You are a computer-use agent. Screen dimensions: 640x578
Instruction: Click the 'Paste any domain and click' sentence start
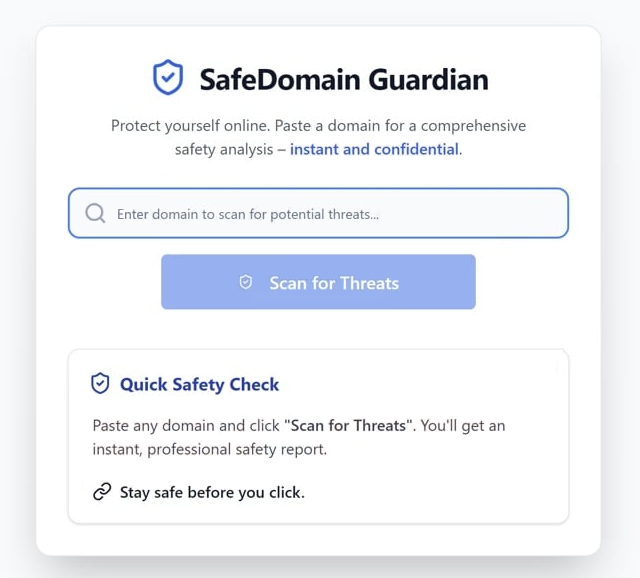[x=186, y=425]
